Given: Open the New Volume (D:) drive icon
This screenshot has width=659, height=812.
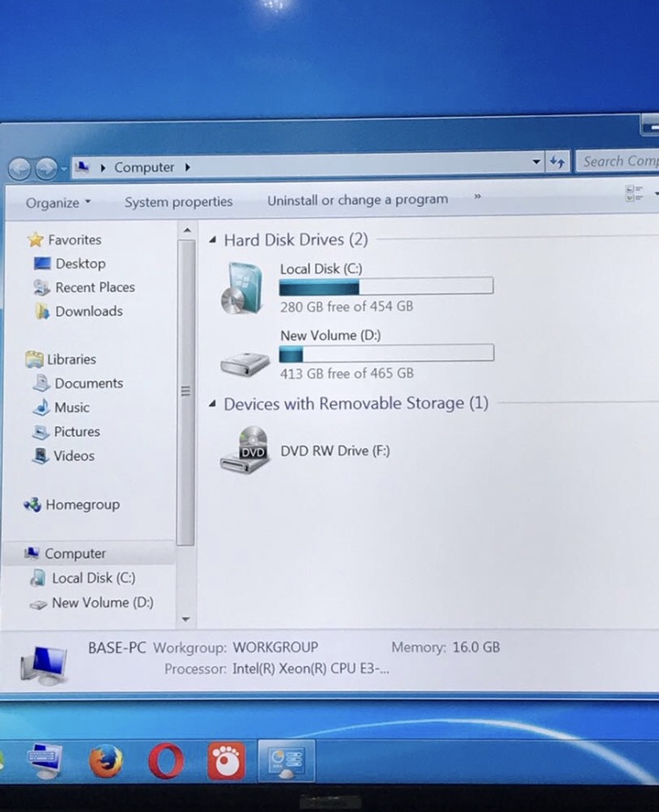Looking at the screenshot, I should pyautogui.click(x=245, y=362).
